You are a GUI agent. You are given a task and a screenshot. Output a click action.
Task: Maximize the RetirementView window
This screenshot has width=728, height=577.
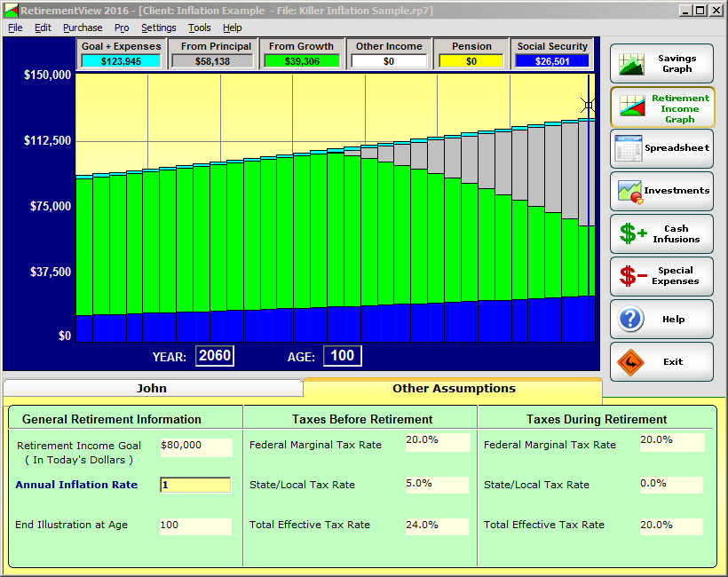700,11
